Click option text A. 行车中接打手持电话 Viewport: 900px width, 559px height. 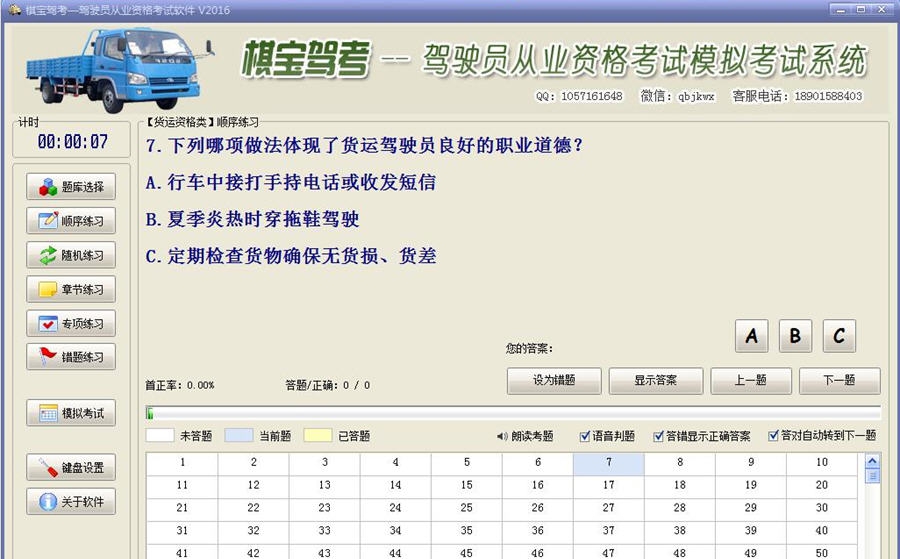pyautogui.click(x=291, y=183)
